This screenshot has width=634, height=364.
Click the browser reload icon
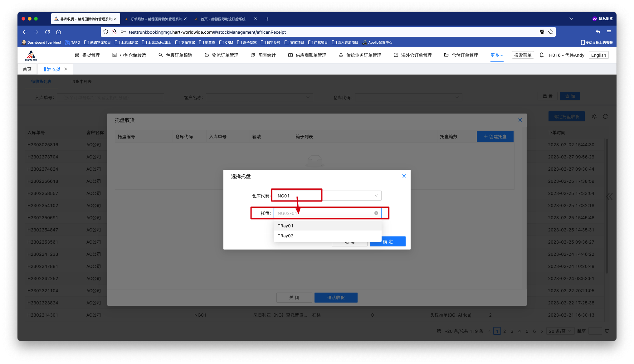coord(47,32)
